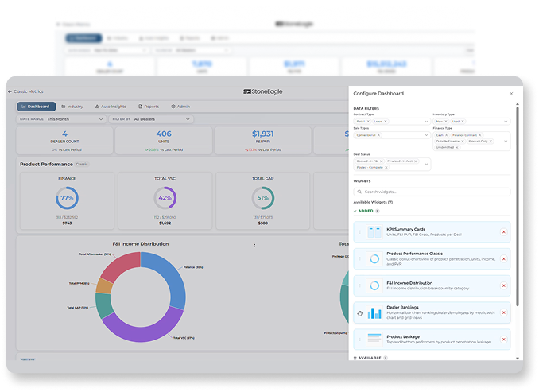Select the Dealer Count KPI card
This screenshot has height=392, width=539.
(x=64, y=140)
